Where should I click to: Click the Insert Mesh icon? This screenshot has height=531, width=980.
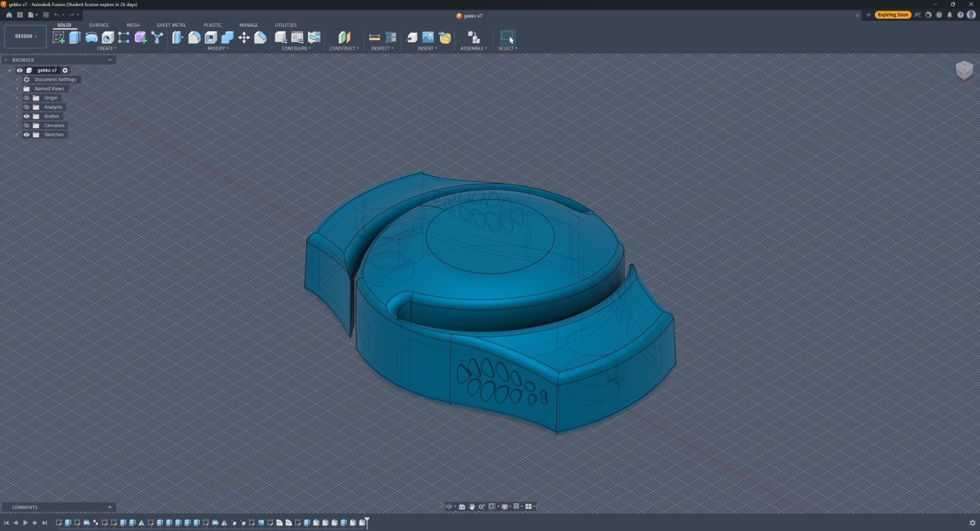tap(445, 37)
